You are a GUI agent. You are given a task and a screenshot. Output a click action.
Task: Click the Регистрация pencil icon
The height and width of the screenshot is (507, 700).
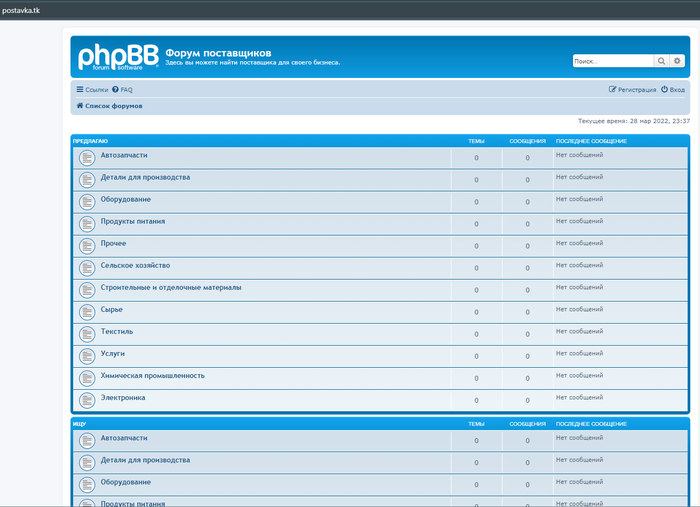tap(612, 89)
